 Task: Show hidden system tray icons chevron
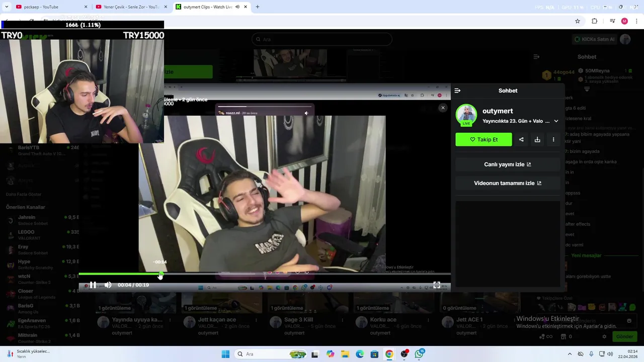coord(570,354)
